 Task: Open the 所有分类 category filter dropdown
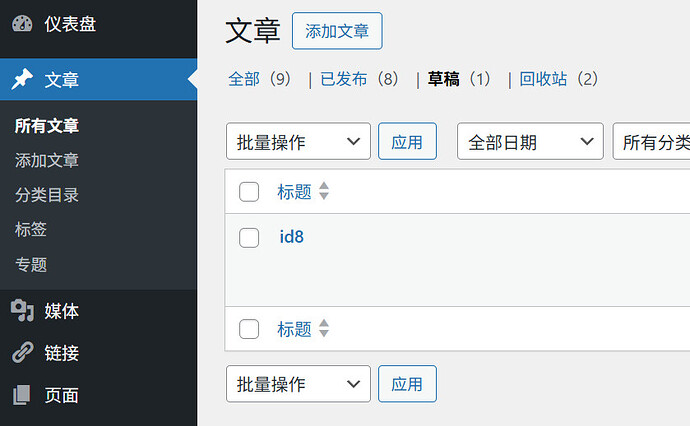tap(652, 142)
